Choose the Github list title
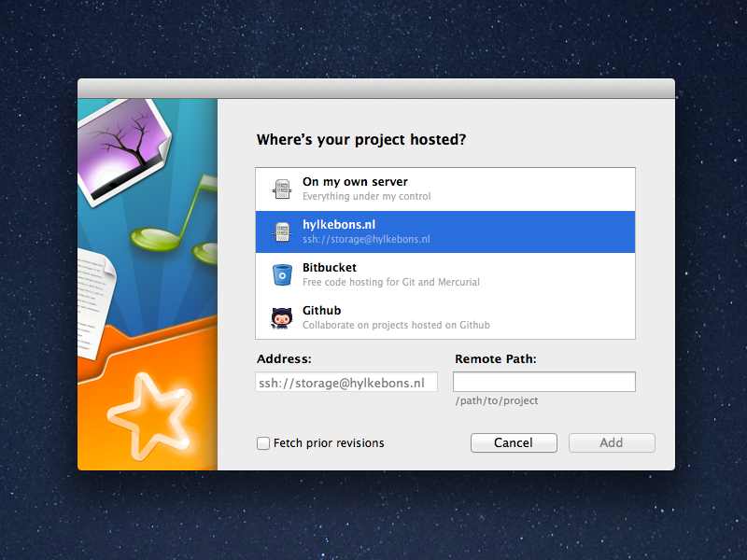Viewport: 747px width, 560px height. [321, 311]
